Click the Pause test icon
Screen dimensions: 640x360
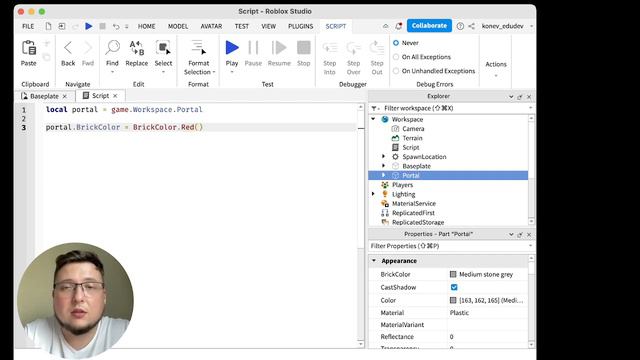(253, 48)
